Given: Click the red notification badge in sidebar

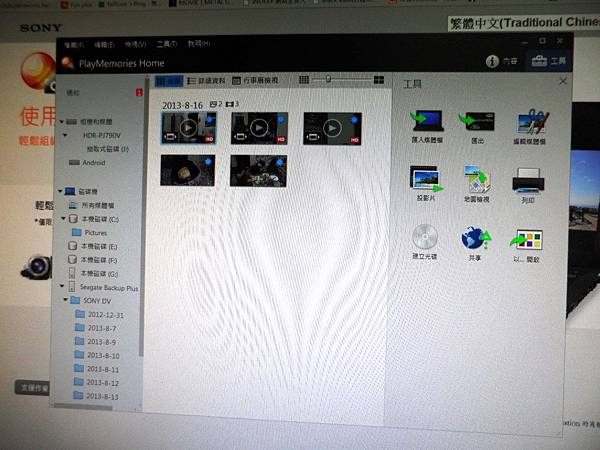Looking at the screenshot, I should point(139,92).
